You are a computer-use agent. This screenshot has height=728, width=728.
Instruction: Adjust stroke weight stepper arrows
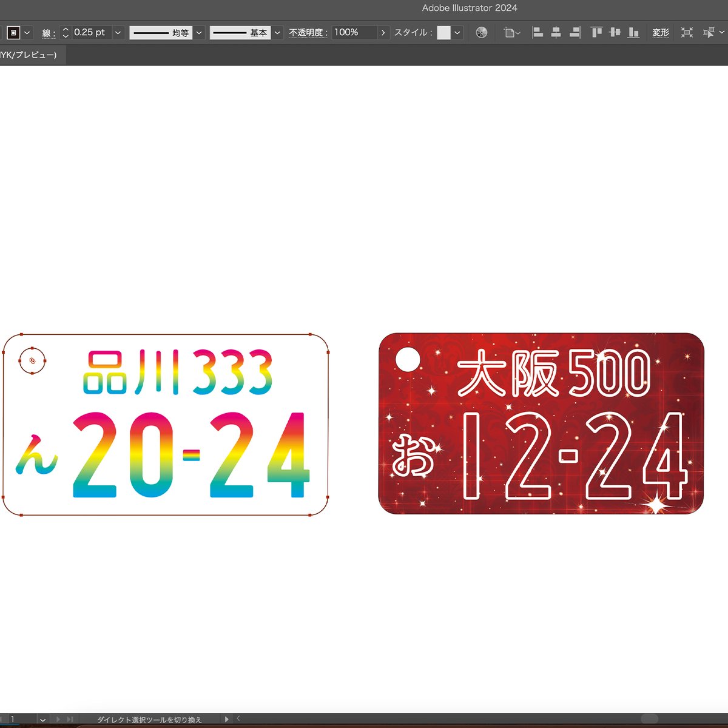point(66,33)
